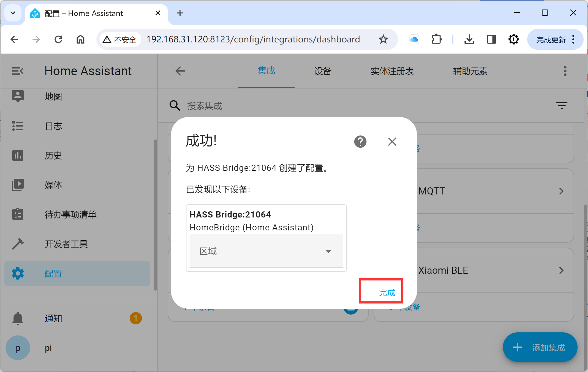Switch to the 设备 tab
The height and width of the screenshot is (372, 588).
tap(323, 71)
